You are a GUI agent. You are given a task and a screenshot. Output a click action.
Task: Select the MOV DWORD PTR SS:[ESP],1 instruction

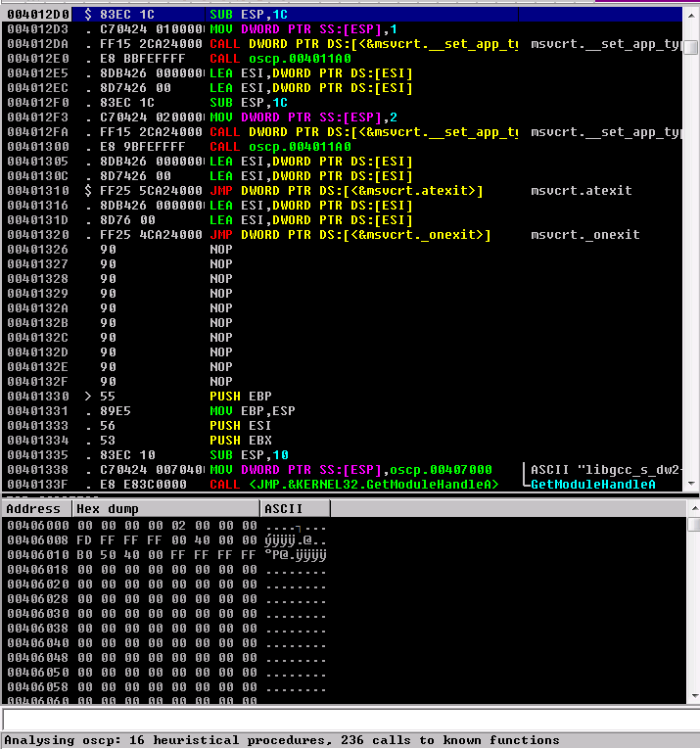pos(342,29)
